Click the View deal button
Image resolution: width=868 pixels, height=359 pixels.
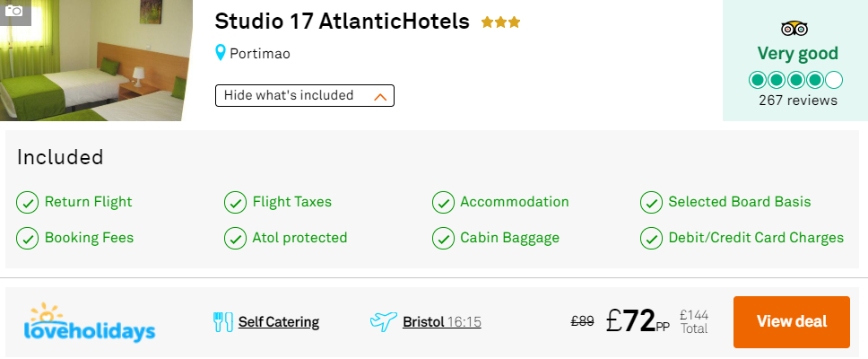(x=792, y=322)
